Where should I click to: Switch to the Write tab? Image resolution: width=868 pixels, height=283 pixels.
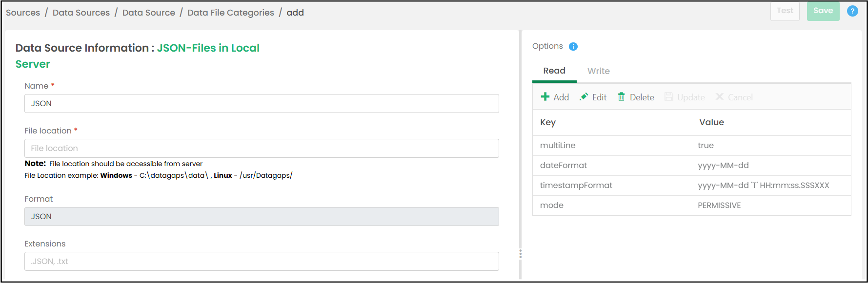(x=599, y=71)
